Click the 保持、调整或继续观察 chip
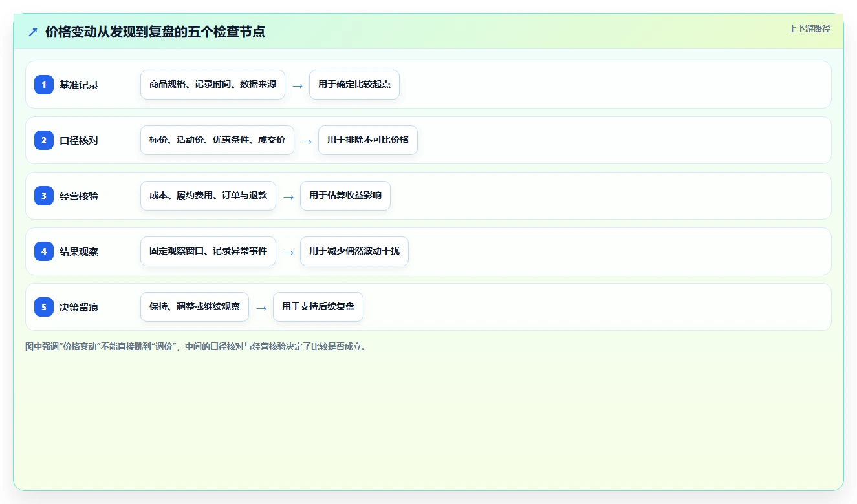 coord(195,307)
